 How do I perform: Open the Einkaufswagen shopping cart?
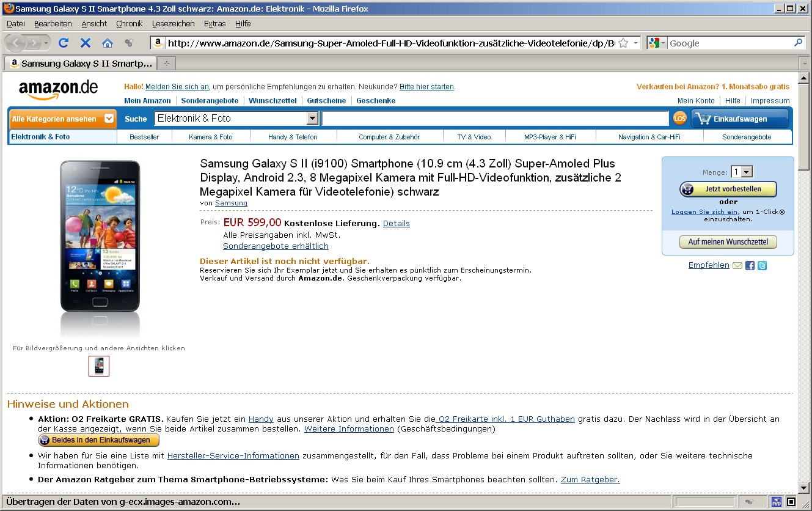[740, 119]
